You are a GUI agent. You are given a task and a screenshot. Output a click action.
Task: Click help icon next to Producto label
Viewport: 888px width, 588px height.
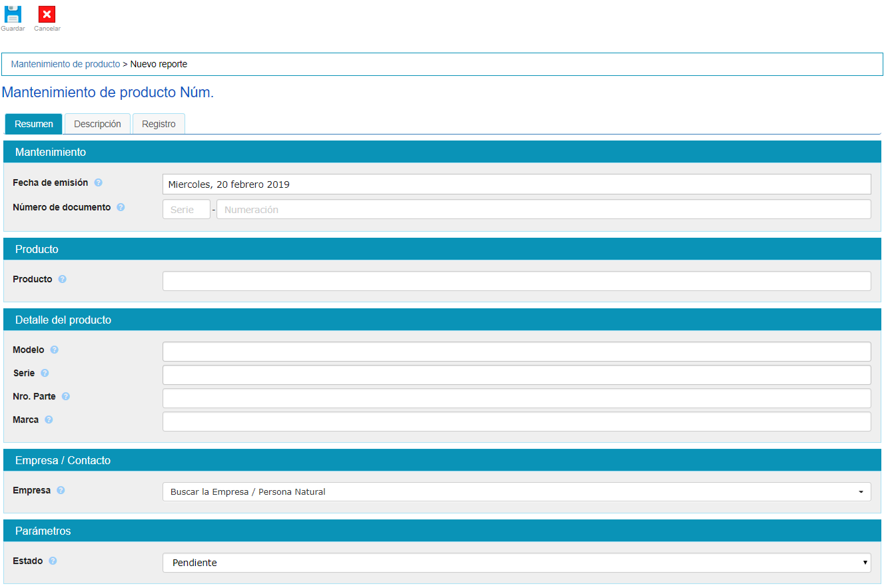62,279
